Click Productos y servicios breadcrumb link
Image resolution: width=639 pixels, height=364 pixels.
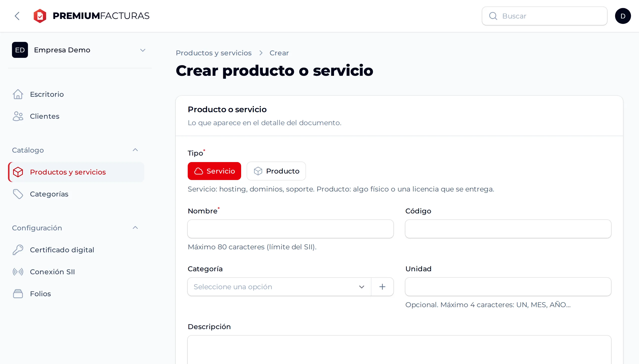point(213,53)
